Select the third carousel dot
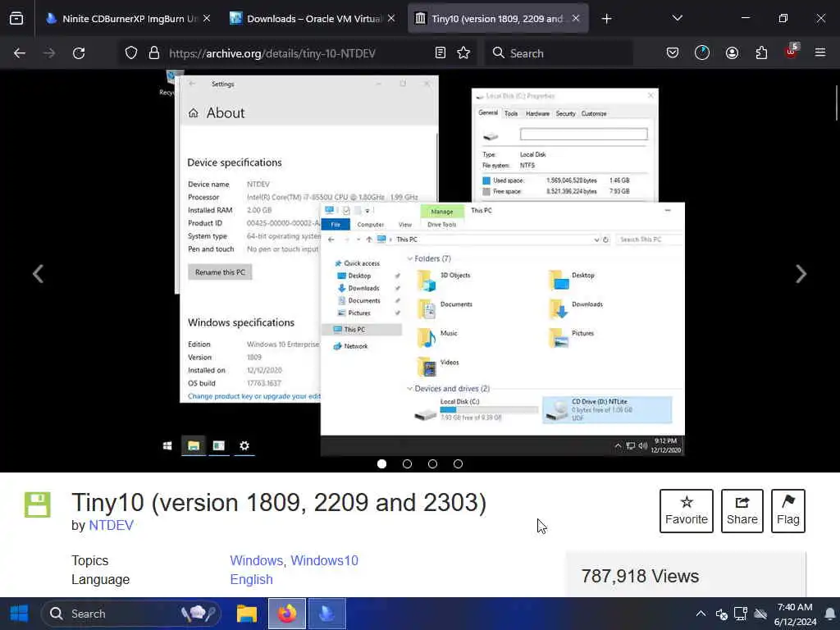840x630 pixels. pos(433,464)
